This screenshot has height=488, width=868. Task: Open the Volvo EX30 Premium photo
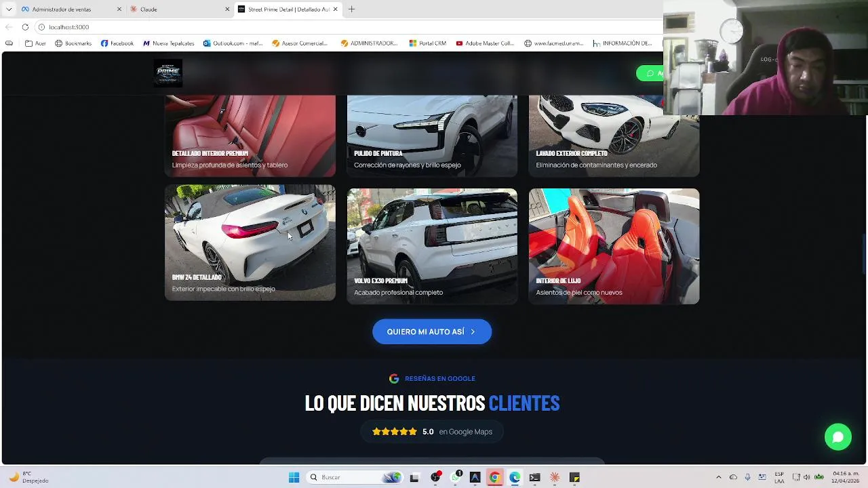[x=432, y=246]
